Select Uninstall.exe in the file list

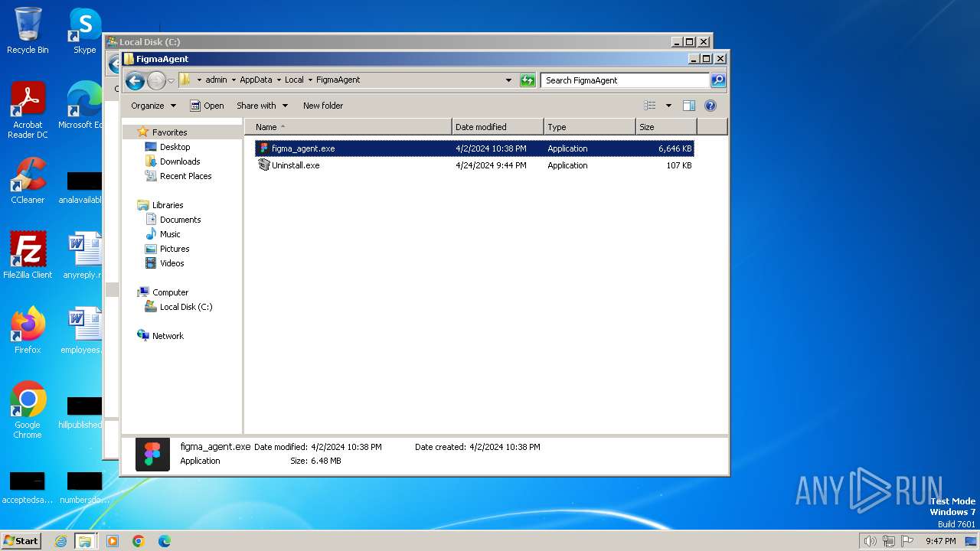(x=475, y=165)
